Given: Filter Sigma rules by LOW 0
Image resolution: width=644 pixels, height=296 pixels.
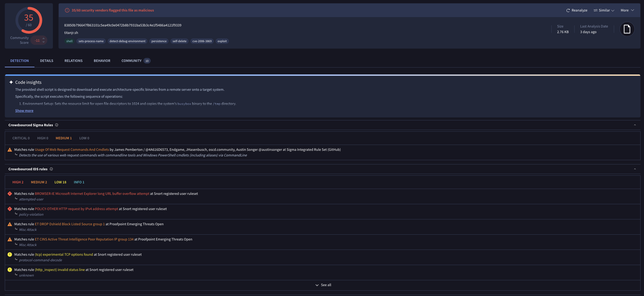Looking at the screenshot, I should click(84, 138).
